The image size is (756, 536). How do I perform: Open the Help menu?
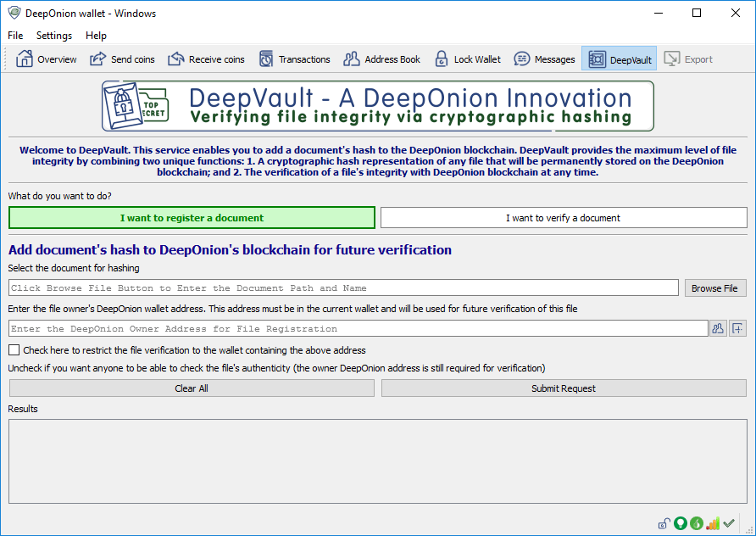point(96,36)
